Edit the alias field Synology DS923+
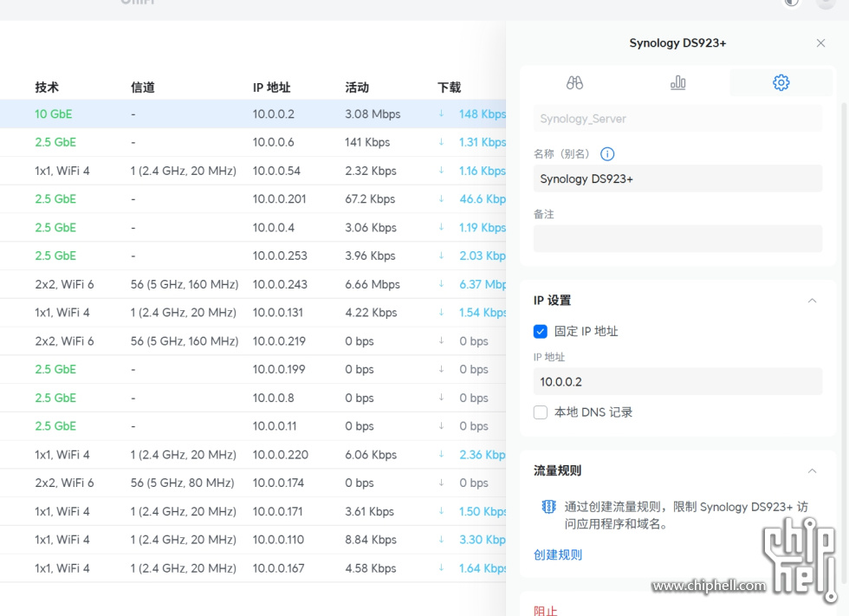 pos(677,178)
